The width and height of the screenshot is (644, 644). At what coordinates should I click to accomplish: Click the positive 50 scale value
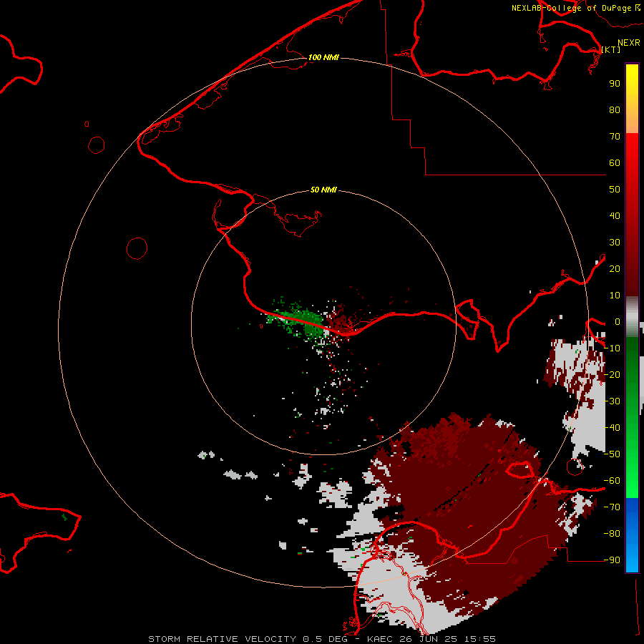click(x=615, y=190)
